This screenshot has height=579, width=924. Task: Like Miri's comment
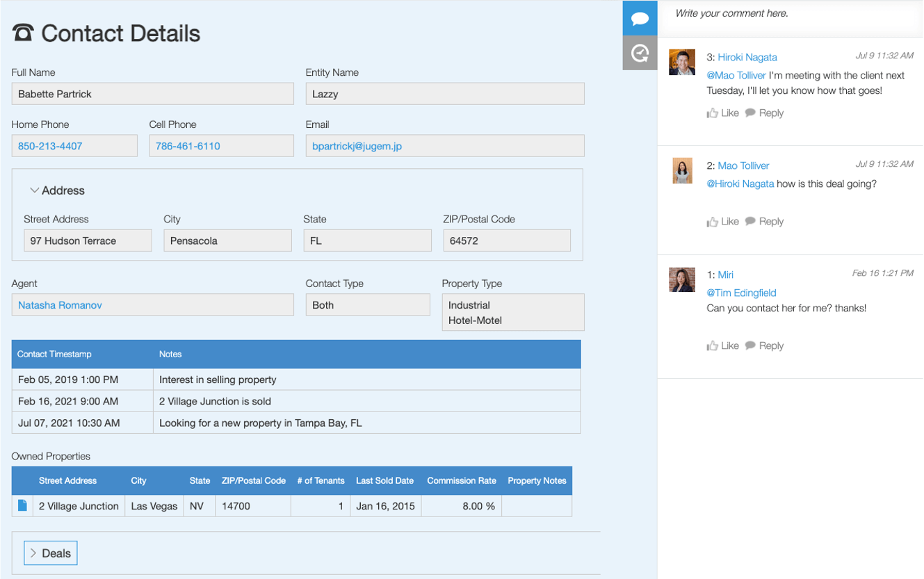pos(723,345)
